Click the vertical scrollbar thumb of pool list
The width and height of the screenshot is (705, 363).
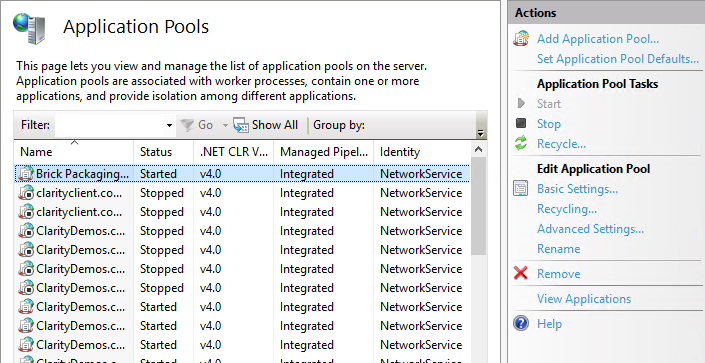479,206
